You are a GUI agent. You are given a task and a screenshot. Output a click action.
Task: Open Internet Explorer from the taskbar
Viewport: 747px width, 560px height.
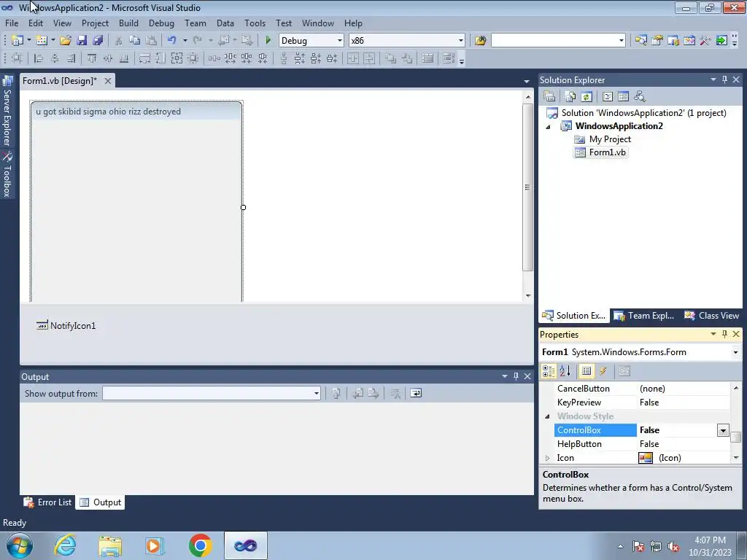[65, 545]
